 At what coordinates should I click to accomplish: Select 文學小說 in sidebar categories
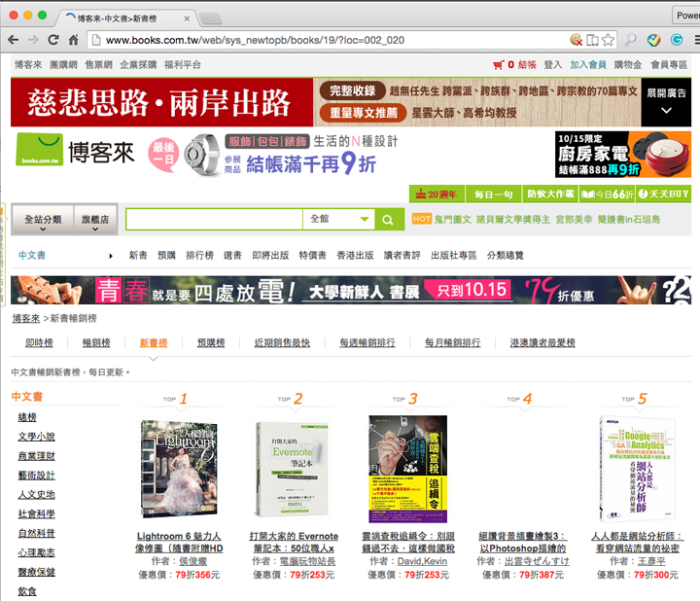(x=36, y=437)
